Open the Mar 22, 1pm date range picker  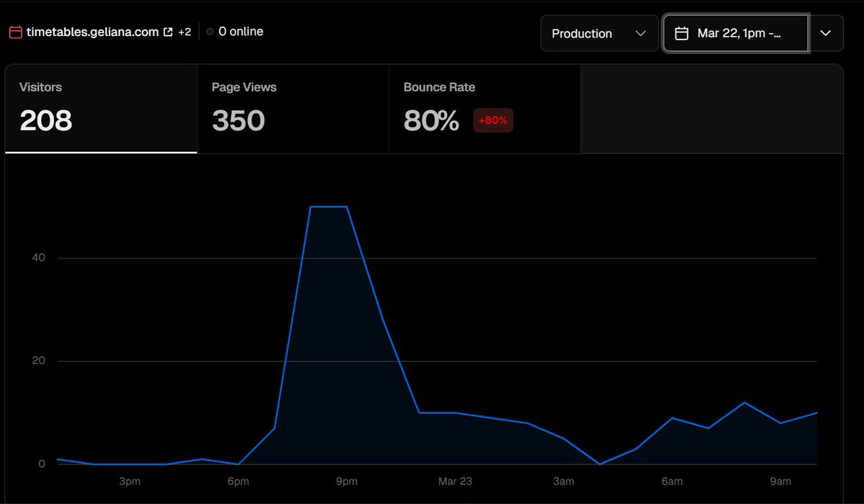pyautogui.click(x=736, y=33)
